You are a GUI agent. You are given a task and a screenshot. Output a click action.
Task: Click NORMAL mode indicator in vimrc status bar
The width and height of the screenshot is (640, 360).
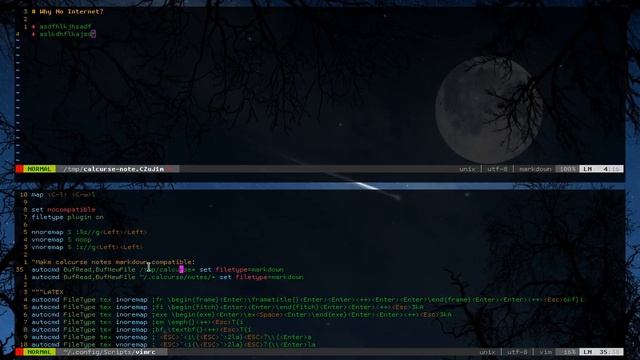click(39, 352)
